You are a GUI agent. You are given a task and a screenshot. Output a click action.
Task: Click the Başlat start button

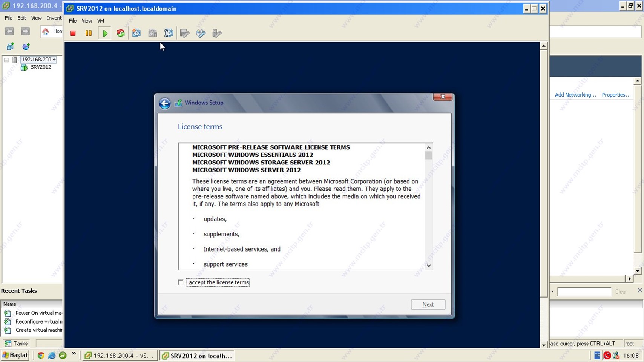point(15,355)
